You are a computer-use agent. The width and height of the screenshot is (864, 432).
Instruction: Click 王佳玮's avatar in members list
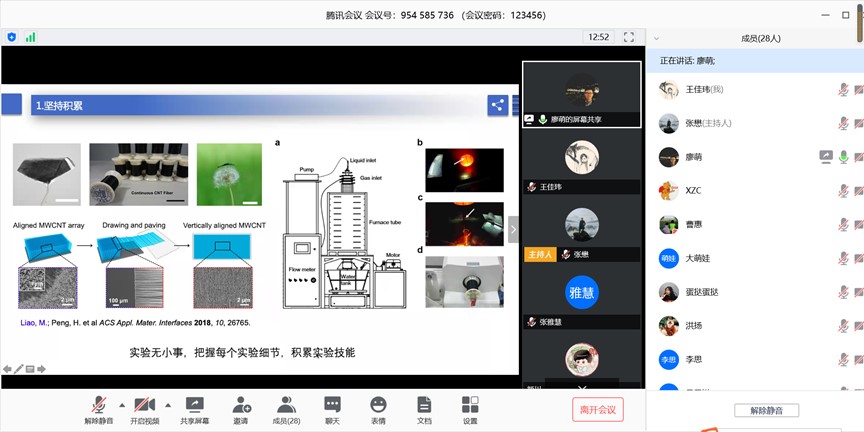click(x=669, y=89)
